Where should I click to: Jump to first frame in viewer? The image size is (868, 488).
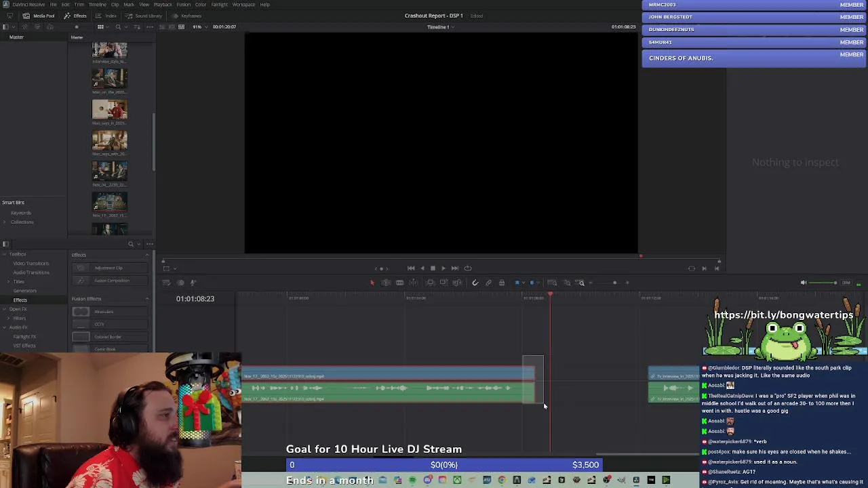(411, 268)
